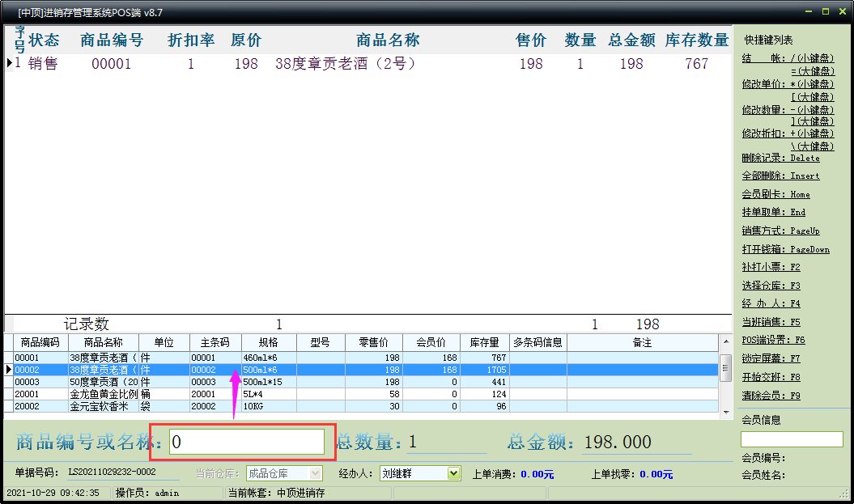Click the 总金额 header in sales grid

(631, 40)
